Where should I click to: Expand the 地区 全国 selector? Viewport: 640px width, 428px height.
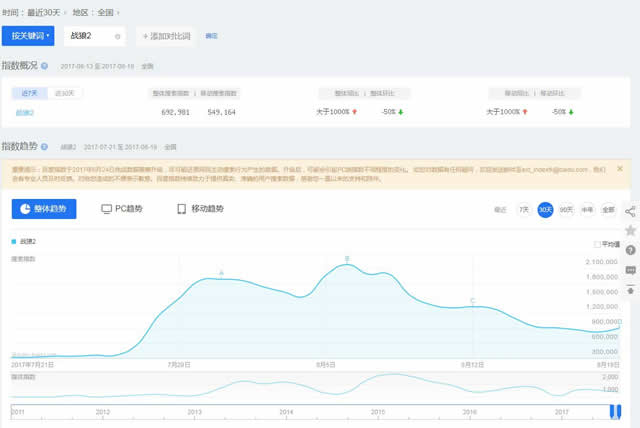coord(101,11)
